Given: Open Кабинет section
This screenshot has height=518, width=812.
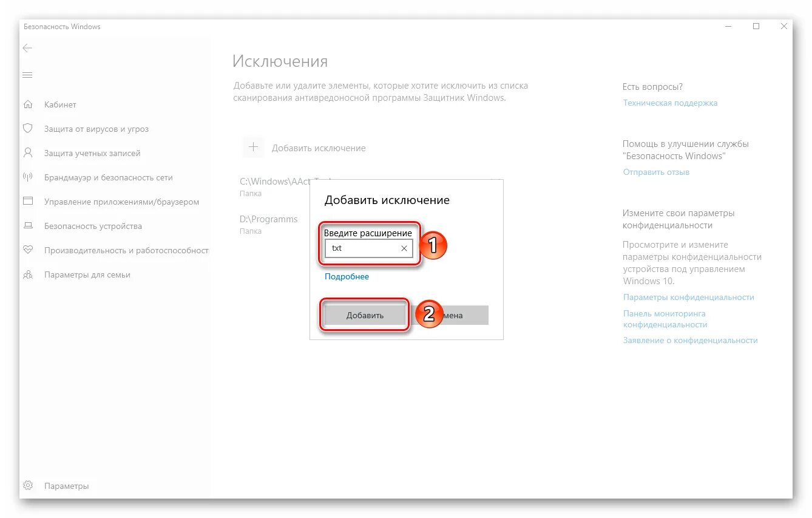Looking at the screenshot, I should (x=60, y=104).
